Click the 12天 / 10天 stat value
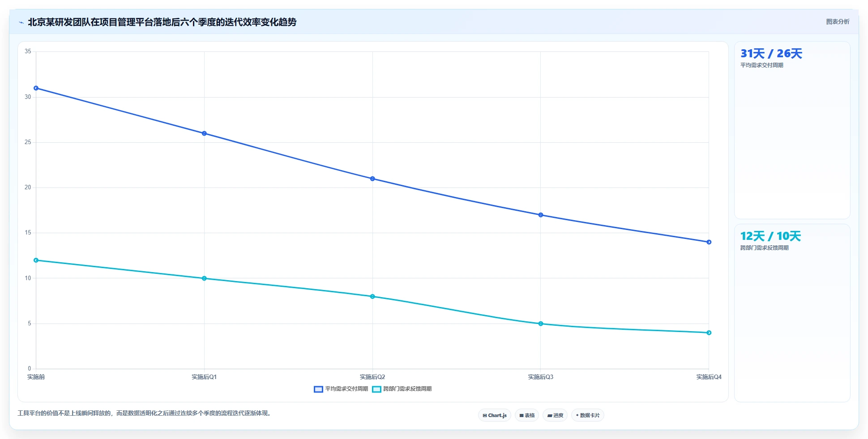The image size is (868, 439). pyautogui.click(x=770, y=236)
